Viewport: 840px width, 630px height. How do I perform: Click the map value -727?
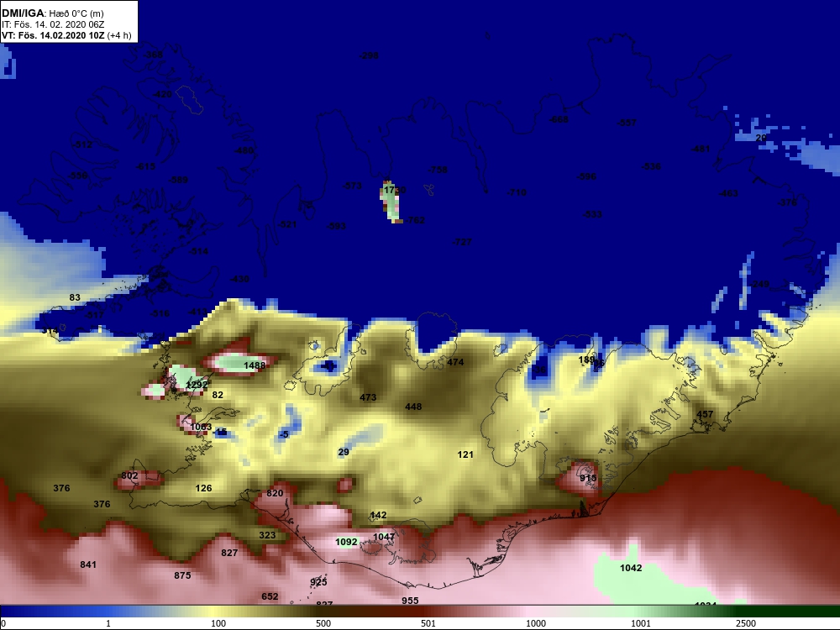(462, 242)
